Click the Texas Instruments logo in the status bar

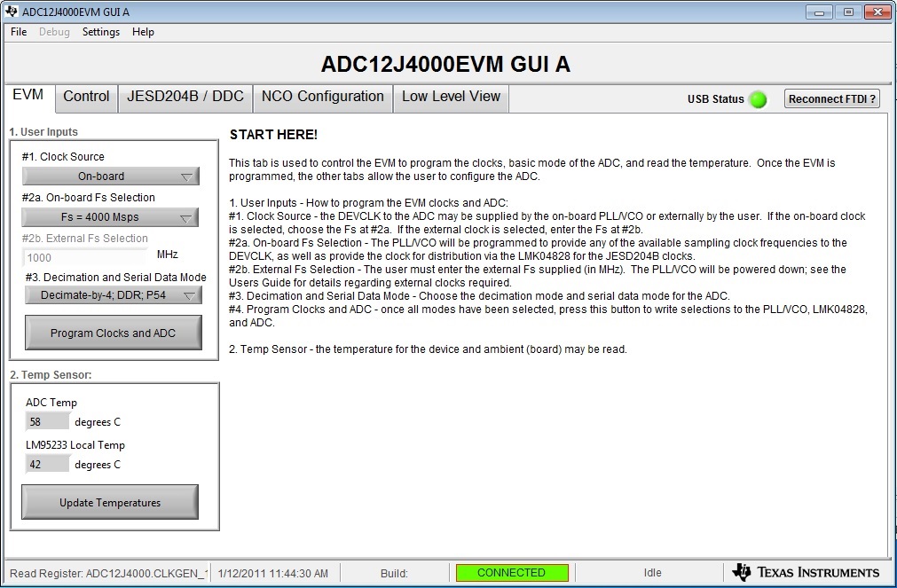point(806,572)
